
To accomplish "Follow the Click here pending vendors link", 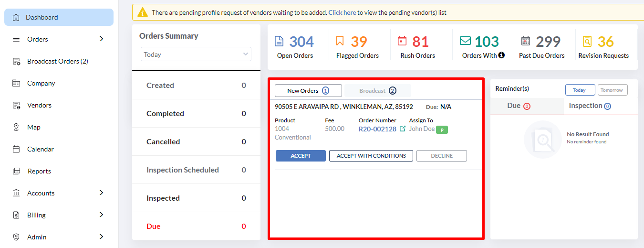I will click(x=342, y=13).
